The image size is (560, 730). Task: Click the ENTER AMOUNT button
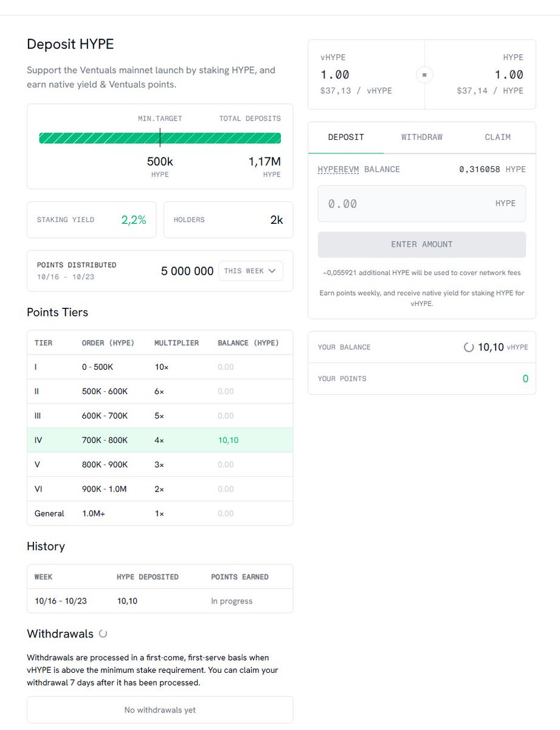[x=422, y=245]
